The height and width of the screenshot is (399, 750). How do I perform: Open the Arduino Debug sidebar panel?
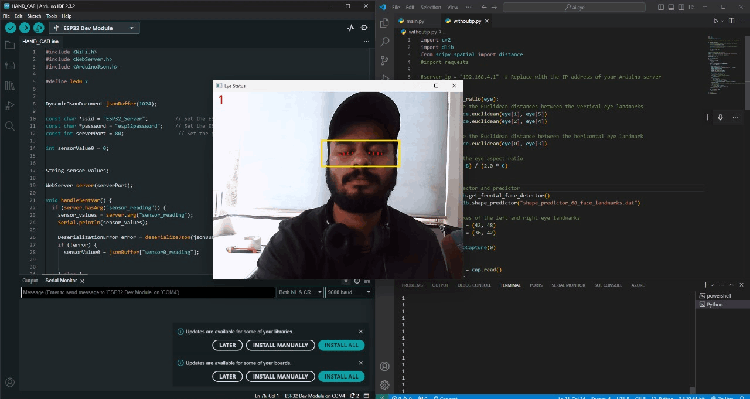tap(10, 106)
